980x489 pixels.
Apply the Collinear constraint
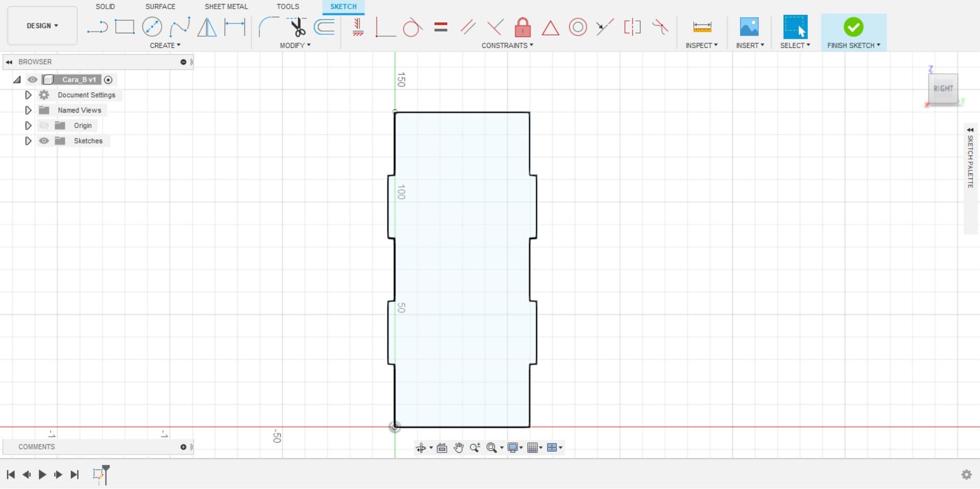point(605,27)
